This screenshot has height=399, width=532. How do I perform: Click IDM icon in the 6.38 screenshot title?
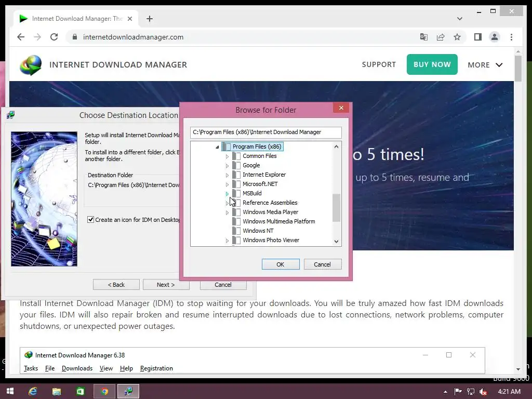click(x=29, y=355)
